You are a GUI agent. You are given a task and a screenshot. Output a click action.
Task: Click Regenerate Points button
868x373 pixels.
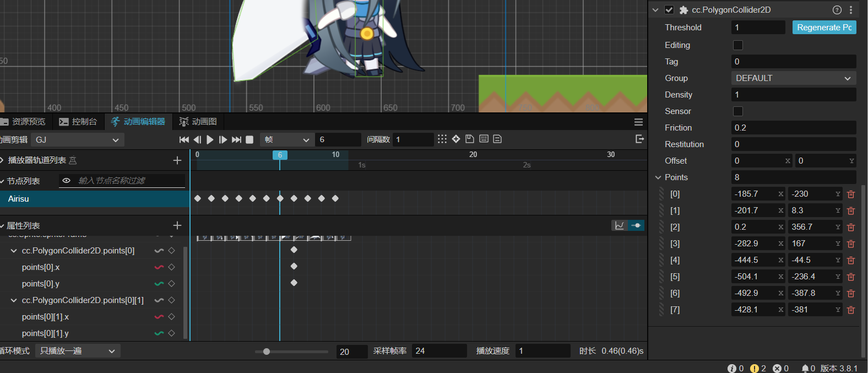(824, 28)
